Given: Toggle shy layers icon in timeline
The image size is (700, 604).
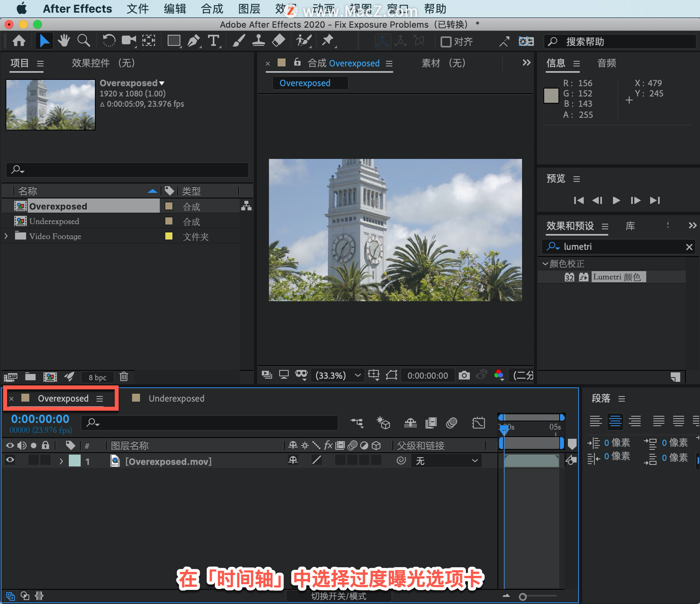Looking at the screenshot, I should click(x=410, y=423).
